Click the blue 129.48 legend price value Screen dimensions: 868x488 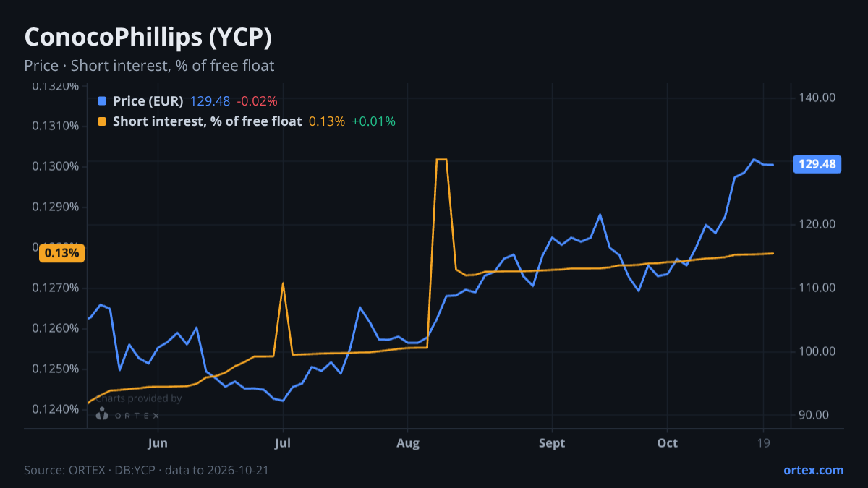tap(210, 101)
